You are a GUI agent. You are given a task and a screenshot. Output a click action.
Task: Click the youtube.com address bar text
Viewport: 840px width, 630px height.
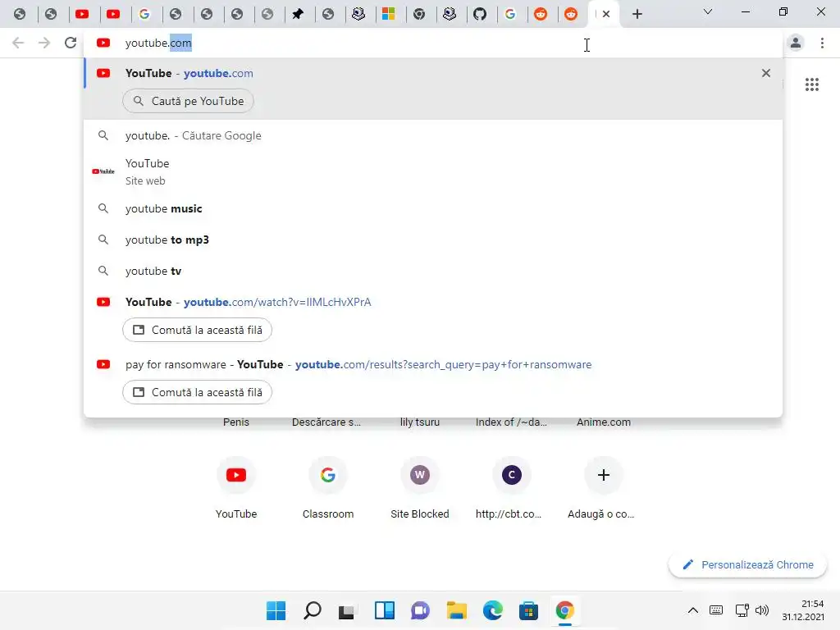(158, 43)
